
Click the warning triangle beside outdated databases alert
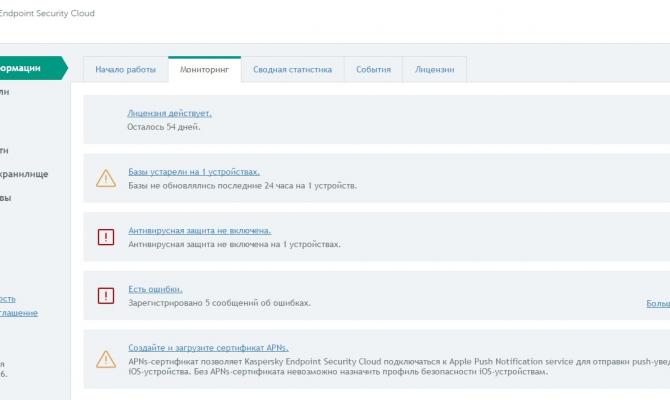click(x=105, y=178)
